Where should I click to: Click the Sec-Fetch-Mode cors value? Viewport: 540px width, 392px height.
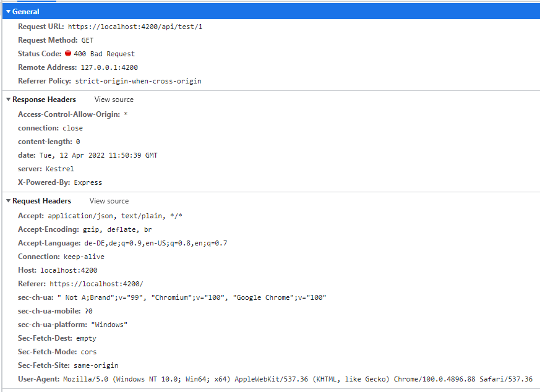point(88,352)
